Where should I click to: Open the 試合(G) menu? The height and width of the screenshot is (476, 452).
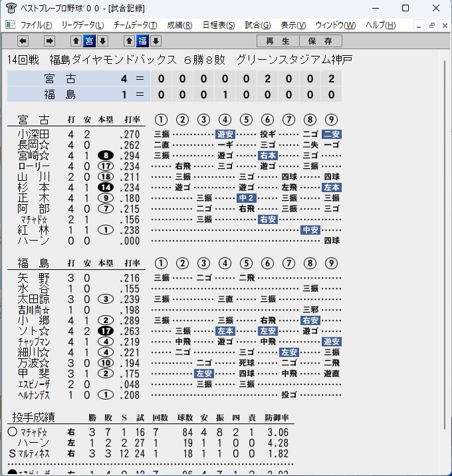pos(258,25)
